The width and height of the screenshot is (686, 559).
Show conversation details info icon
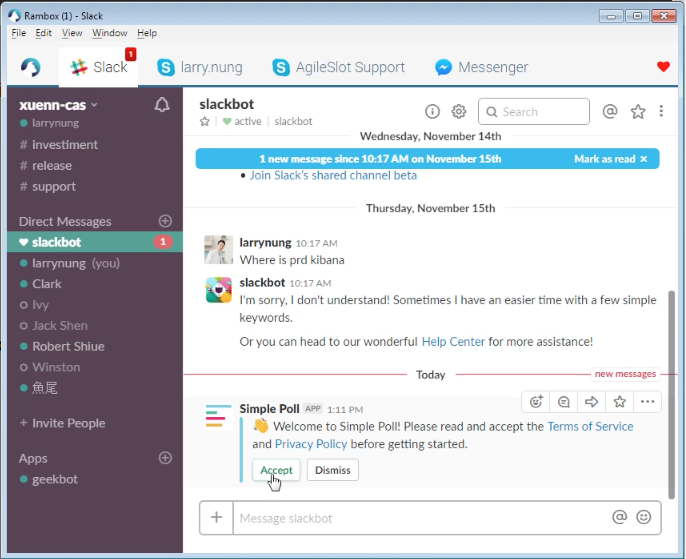click(432, 112)
